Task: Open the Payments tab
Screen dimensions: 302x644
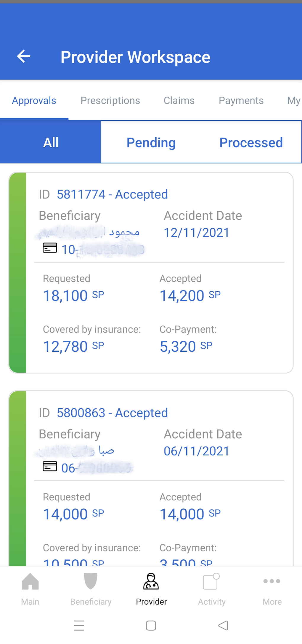Action: point(241,101)
